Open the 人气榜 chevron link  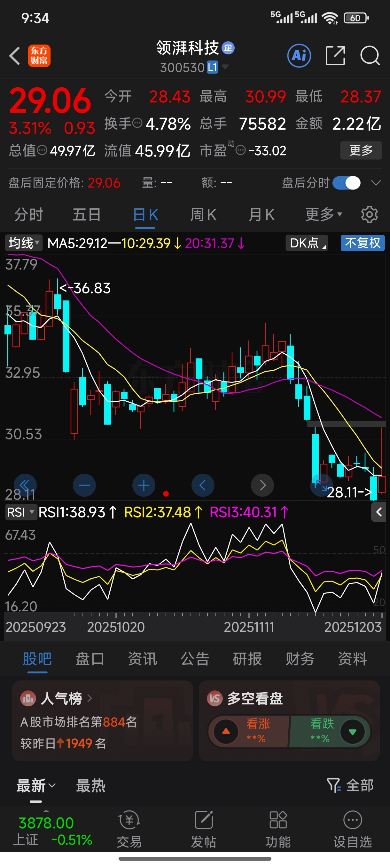click(x=90, y=698)
